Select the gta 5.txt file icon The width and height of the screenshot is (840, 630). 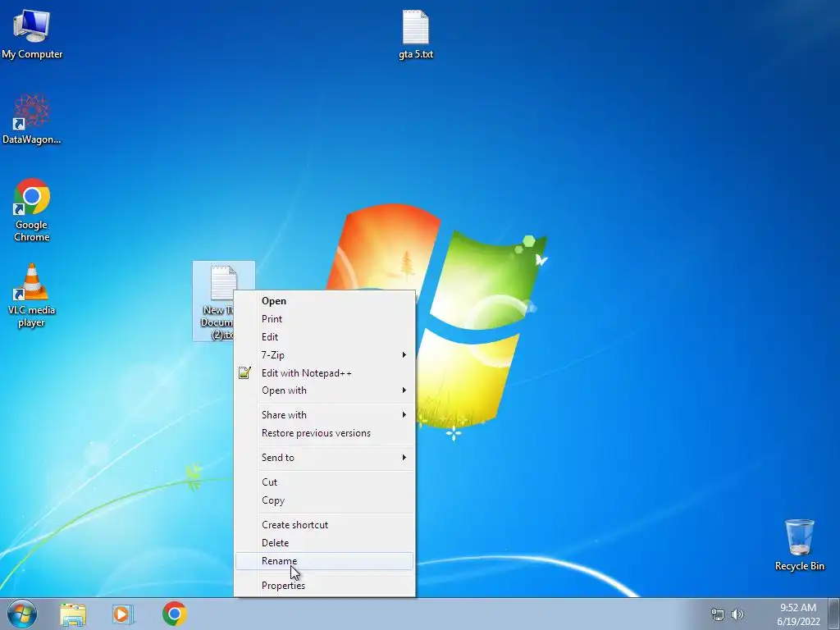coord(416,34)
